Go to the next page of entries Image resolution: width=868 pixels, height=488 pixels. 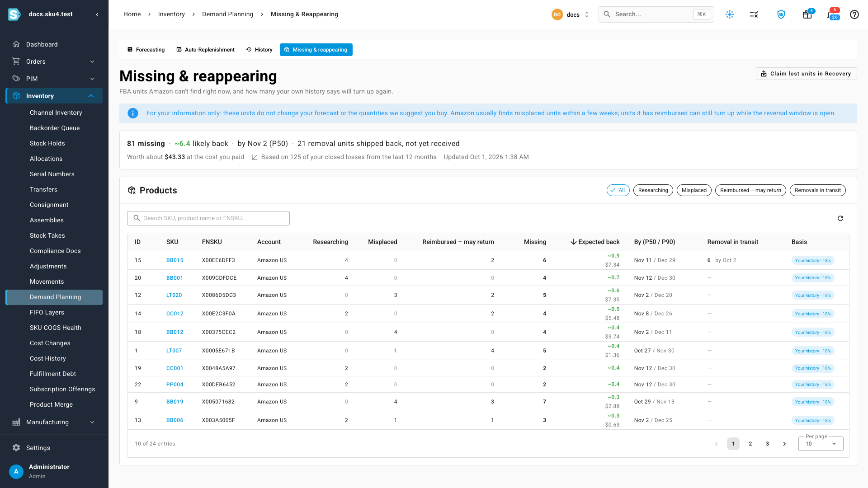(784, 444)
